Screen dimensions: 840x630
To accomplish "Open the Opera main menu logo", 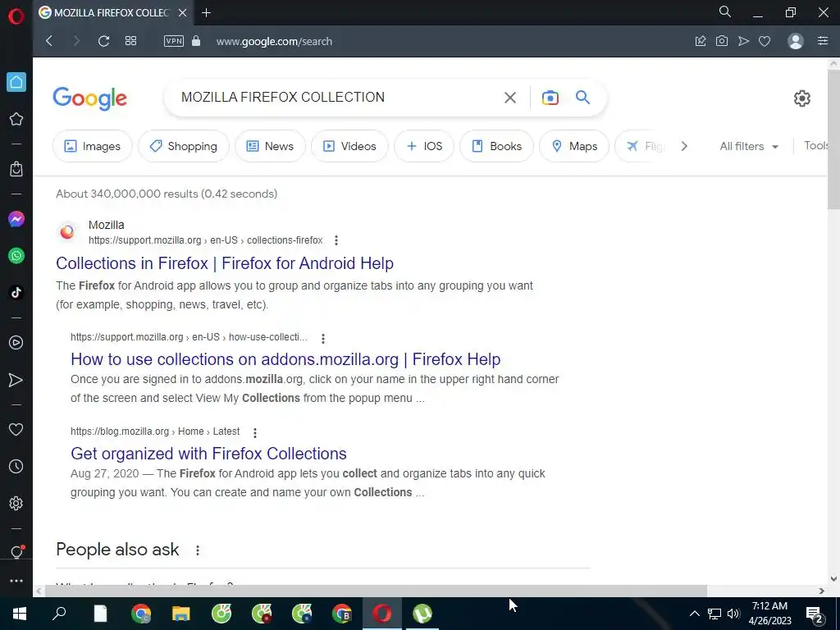I will (16, 16).
